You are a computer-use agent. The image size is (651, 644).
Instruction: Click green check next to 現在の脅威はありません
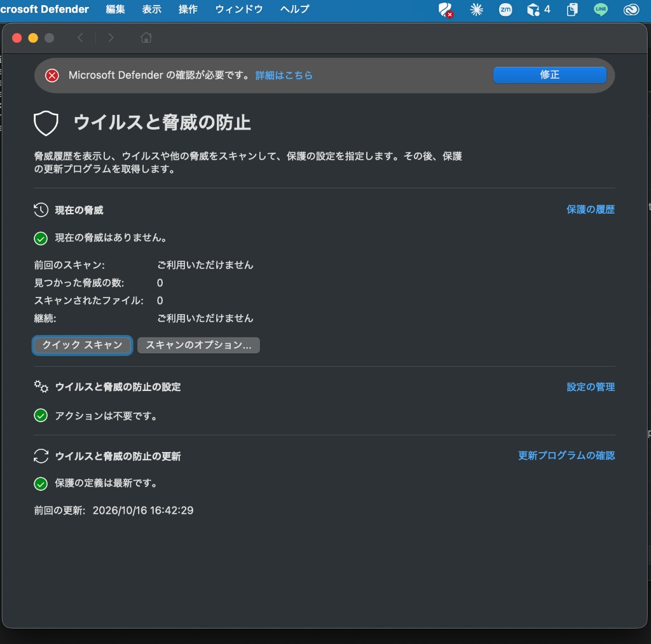pos(41,238)
